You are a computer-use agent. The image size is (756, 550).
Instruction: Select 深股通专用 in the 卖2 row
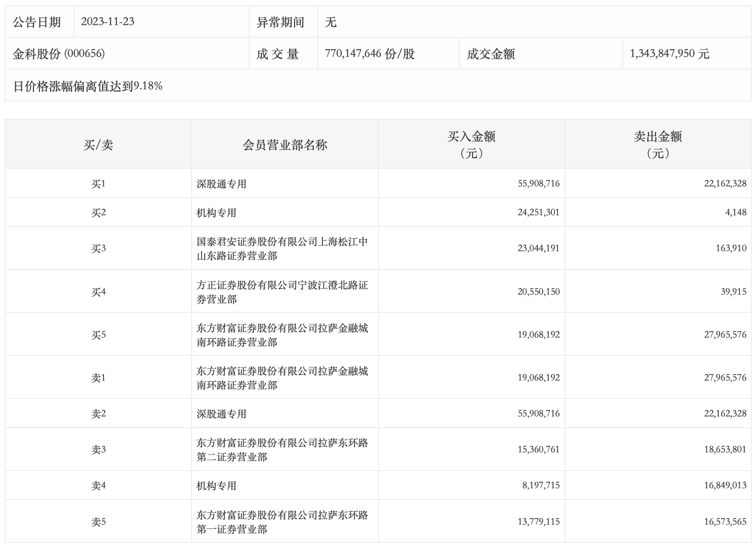221,414
